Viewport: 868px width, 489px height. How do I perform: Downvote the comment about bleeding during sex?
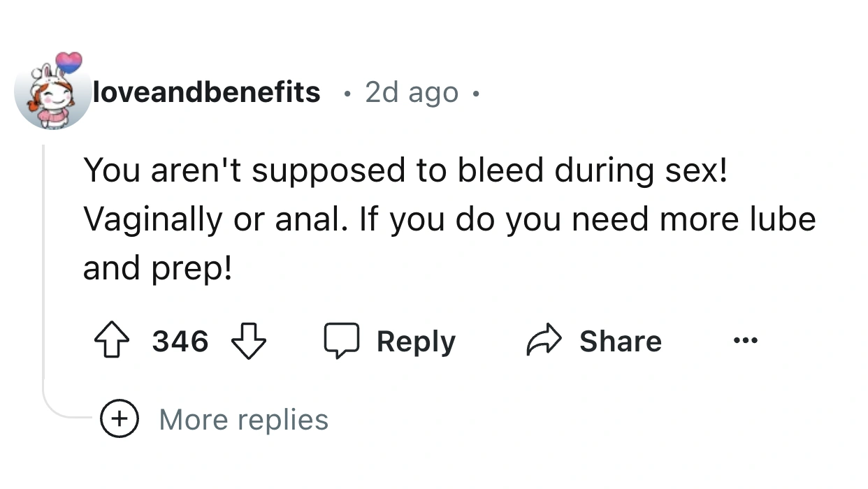click(x=249, y=342)
